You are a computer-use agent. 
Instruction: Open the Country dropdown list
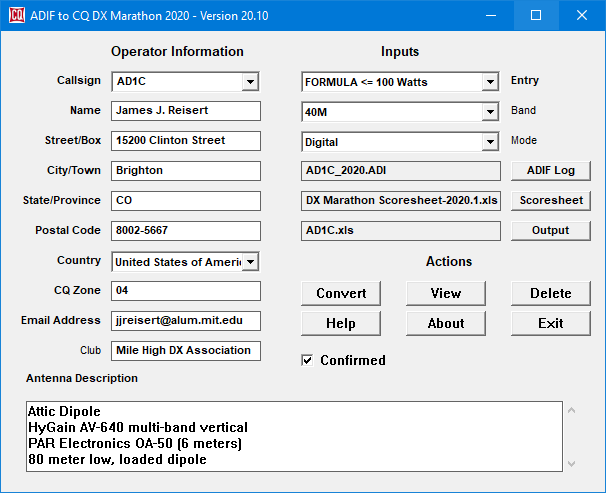point(250,261)
